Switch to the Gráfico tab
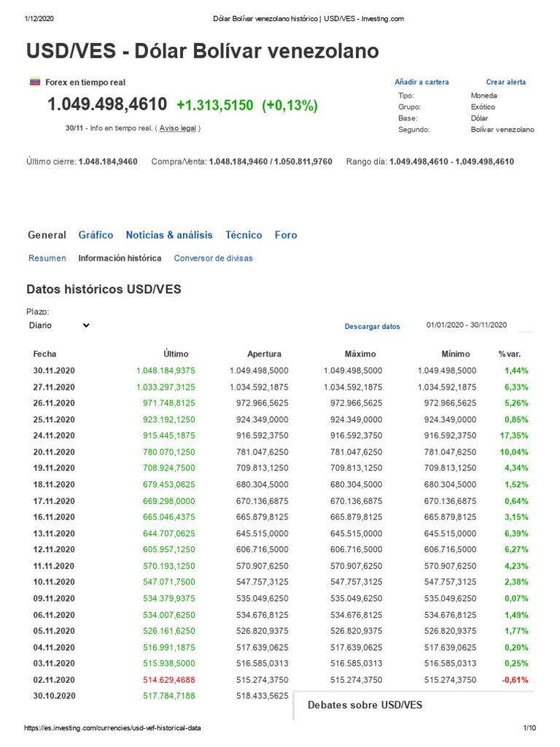The width and height of the screenshot is (560, 747). point(96,235)
